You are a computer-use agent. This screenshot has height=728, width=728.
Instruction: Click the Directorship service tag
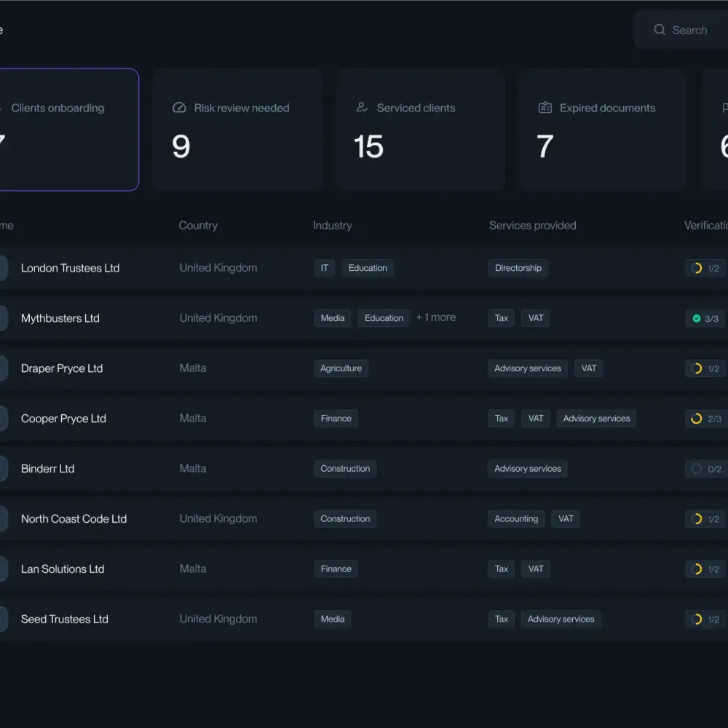pos(518,268)
